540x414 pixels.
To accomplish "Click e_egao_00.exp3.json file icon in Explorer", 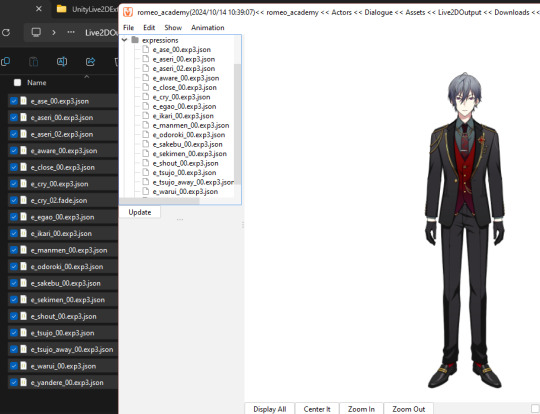I will point(23,217).
